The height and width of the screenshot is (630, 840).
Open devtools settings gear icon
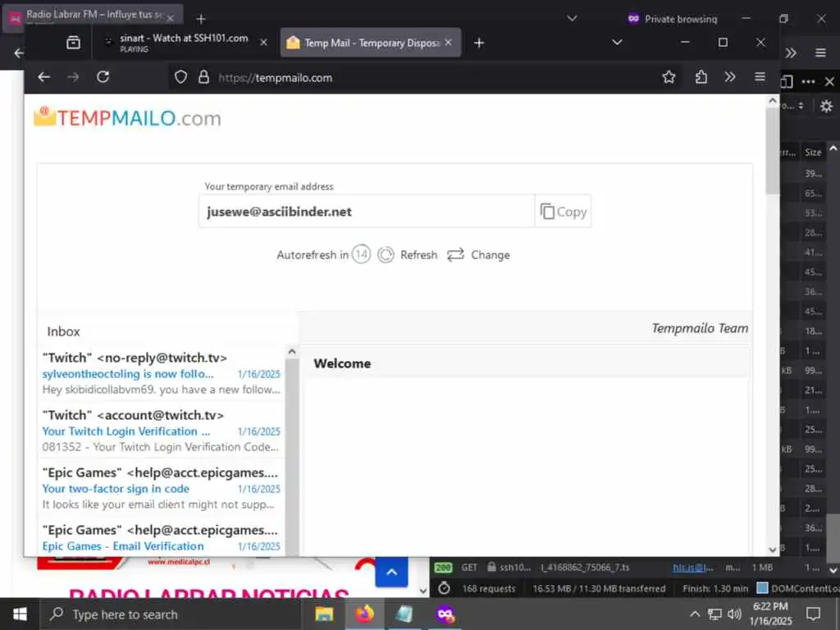coord(826,106)
